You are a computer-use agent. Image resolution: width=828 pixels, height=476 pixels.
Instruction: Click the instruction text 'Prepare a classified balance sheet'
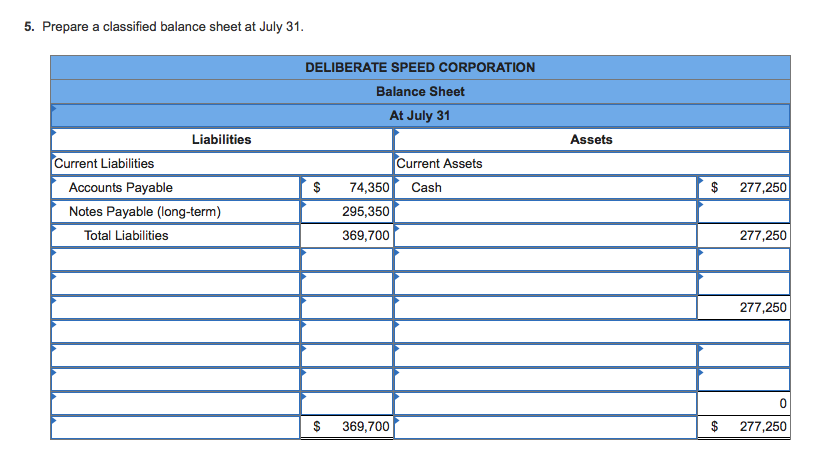[142, 26]
